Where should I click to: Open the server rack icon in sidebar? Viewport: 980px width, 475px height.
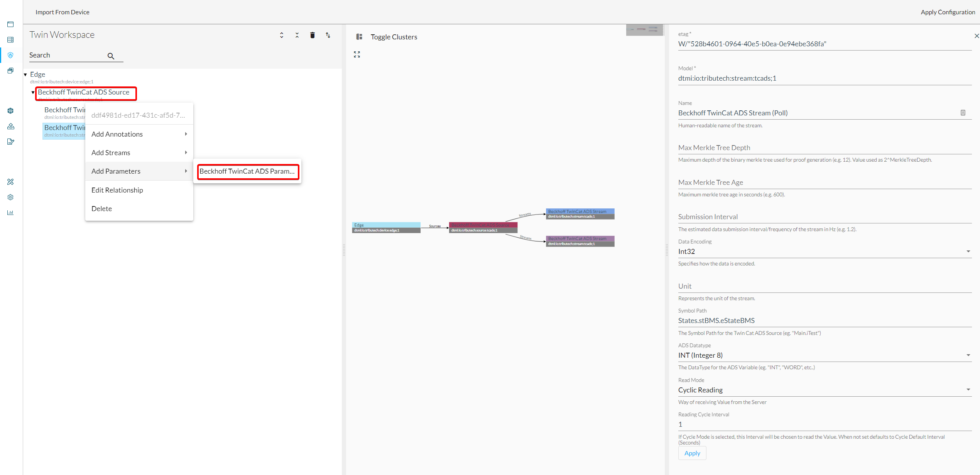click(x=10, y=40)
